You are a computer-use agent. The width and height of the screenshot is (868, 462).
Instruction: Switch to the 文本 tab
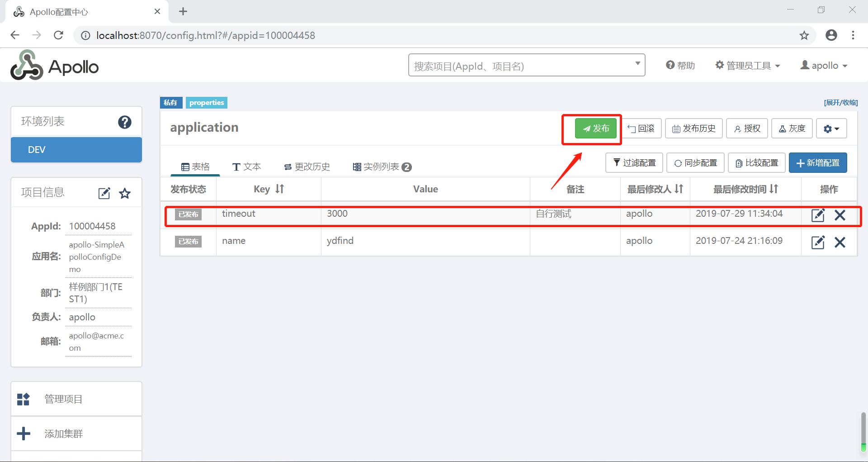pos(246,166)
